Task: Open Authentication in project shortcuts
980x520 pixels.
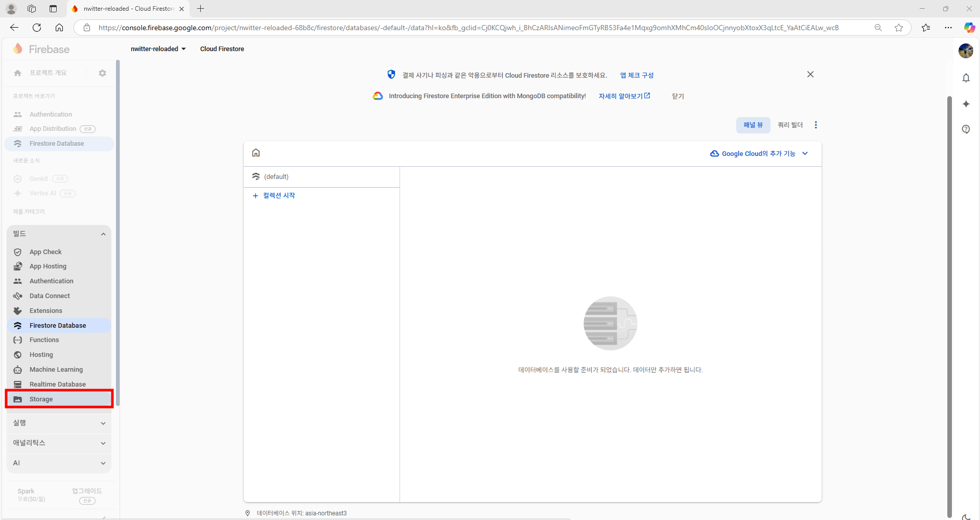Action: coord(51,115)
